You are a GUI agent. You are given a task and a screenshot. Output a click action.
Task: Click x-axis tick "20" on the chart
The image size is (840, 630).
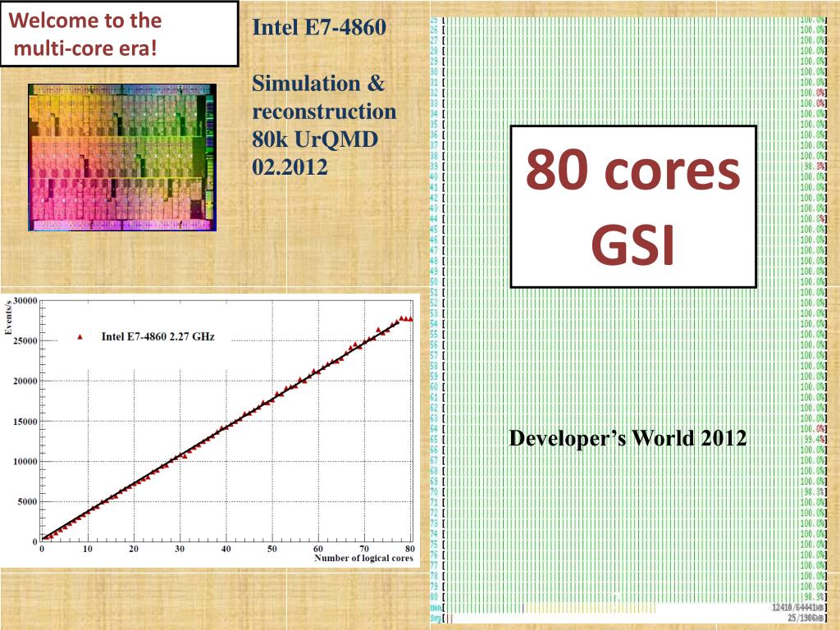click(x=134, y=549)
